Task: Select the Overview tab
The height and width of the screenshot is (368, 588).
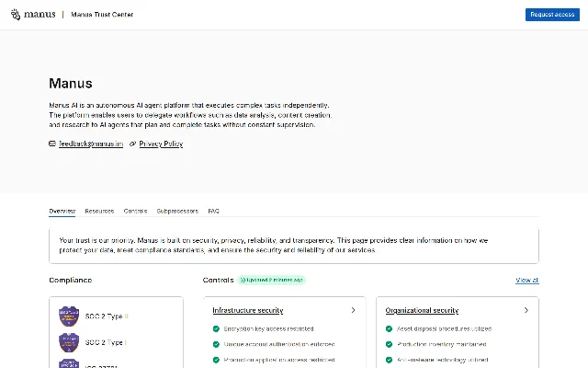Action: tap(62, 211)
